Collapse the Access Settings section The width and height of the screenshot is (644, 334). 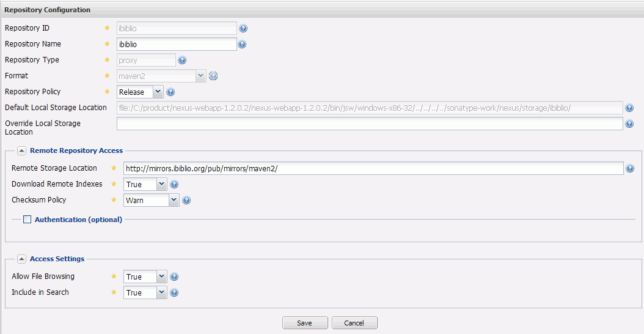(x=21, y=259)
